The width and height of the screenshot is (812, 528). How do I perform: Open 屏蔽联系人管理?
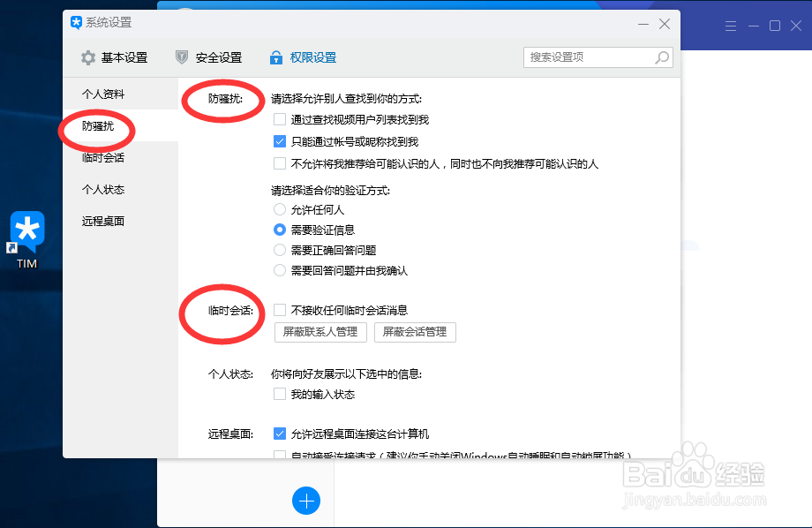[x=320, y=332]
